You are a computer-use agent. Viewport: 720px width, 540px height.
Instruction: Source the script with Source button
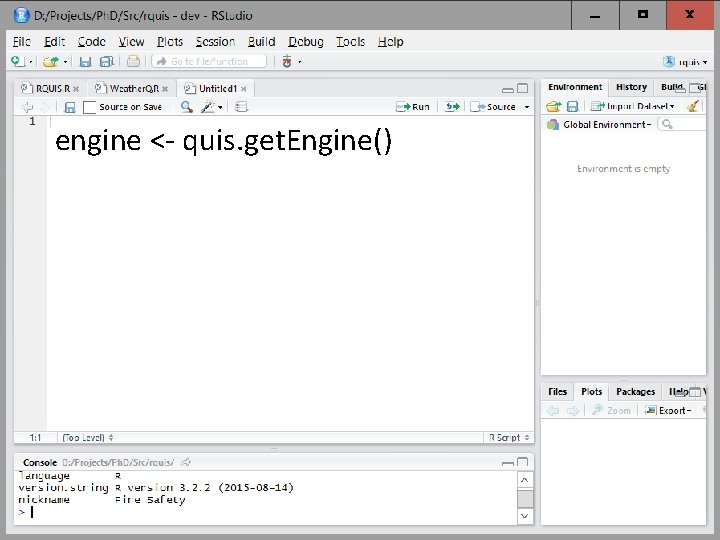(493, 107)
